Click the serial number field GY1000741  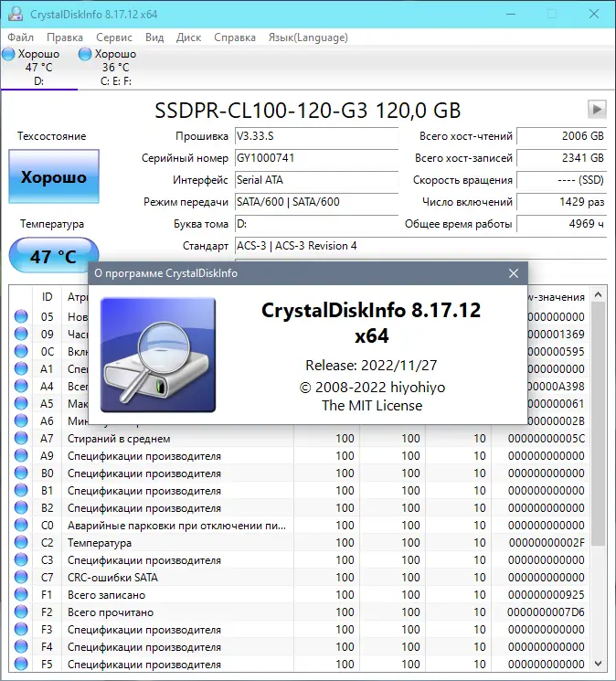[x=316, y=158]
